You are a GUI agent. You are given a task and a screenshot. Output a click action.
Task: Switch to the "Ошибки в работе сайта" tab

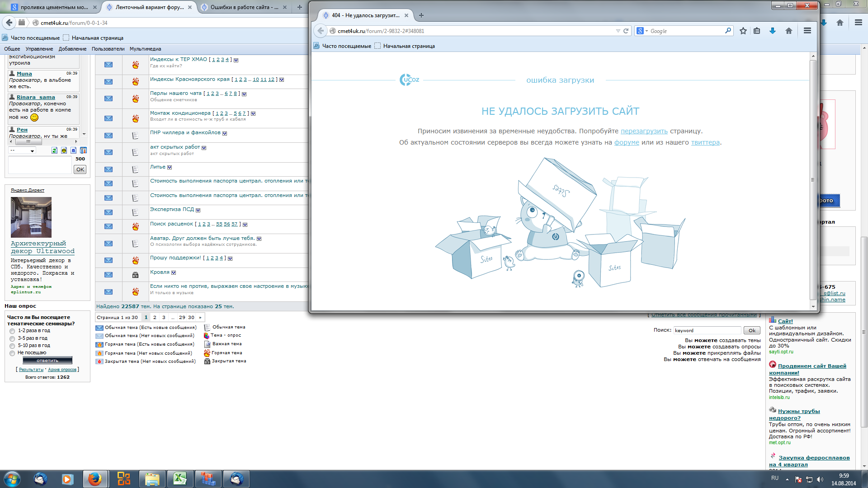(244, 7)
